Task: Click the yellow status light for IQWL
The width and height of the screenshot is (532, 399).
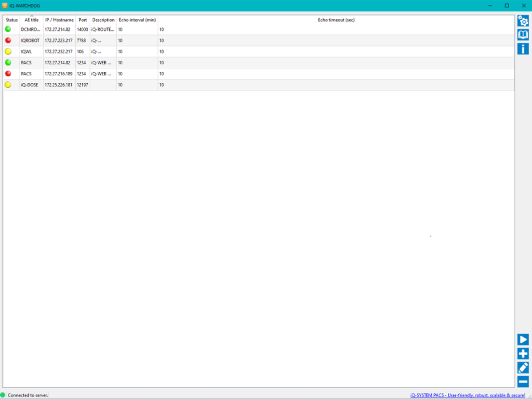Action: pyautogui.click(x=8, y=51)
